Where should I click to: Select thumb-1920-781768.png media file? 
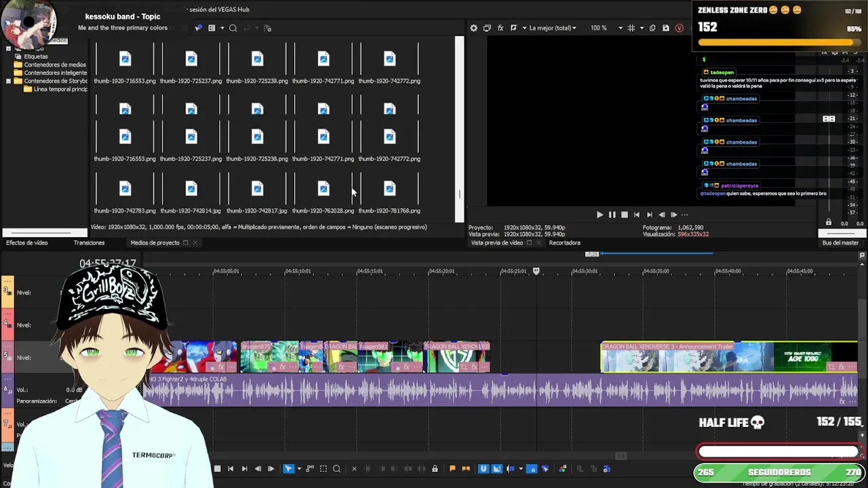tap(389, 195)
